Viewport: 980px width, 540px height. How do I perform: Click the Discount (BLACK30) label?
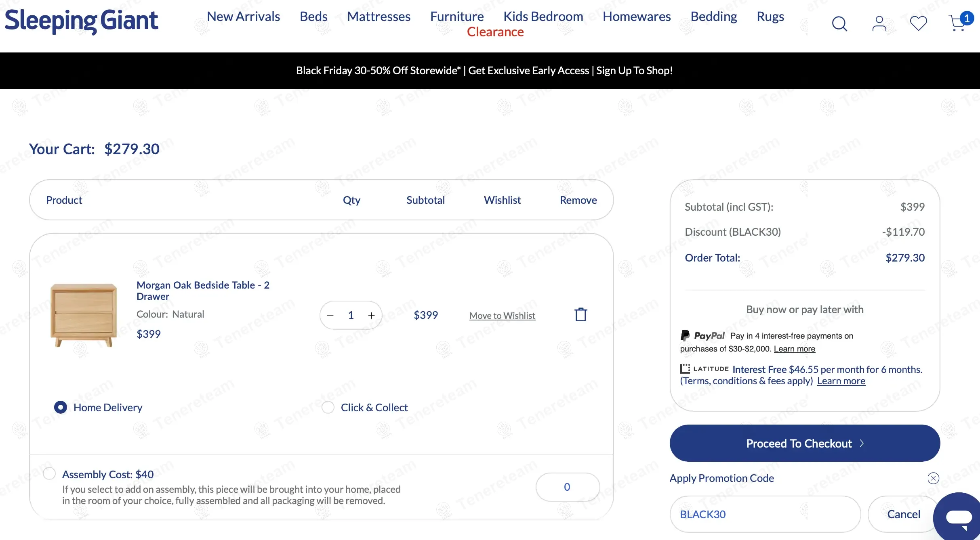[x=733, y=232]
